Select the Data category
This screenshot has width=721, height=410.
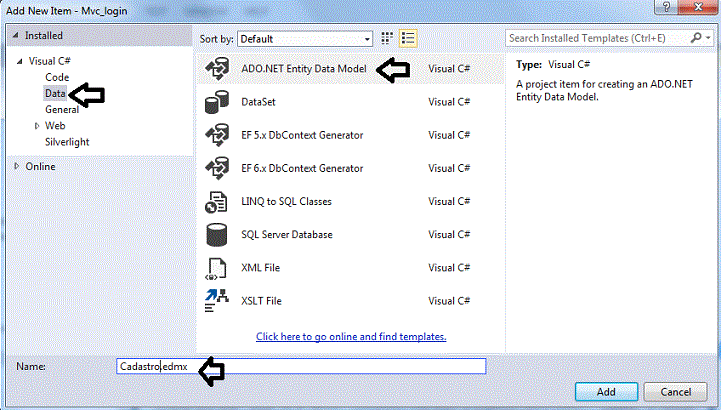55,93
